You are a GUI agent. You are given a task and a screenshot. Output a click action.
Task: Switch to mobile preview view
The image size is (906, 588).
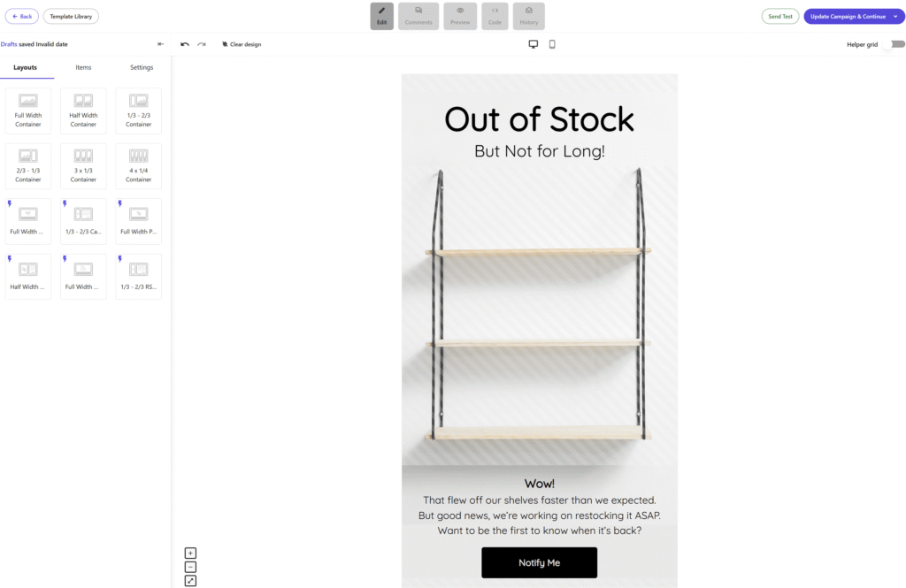[551, 43]
